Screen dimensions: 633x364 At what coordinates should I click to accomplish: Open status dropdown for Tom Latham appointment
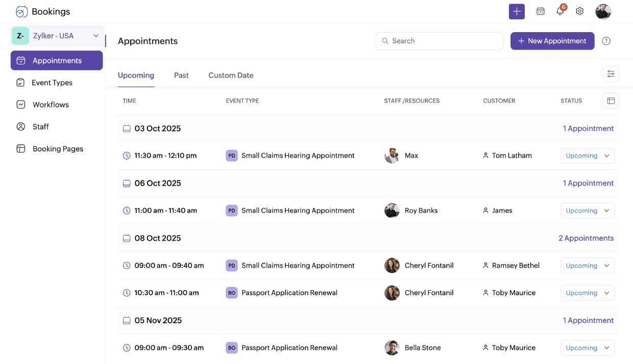pyautogui.click(x=587, y=155)
